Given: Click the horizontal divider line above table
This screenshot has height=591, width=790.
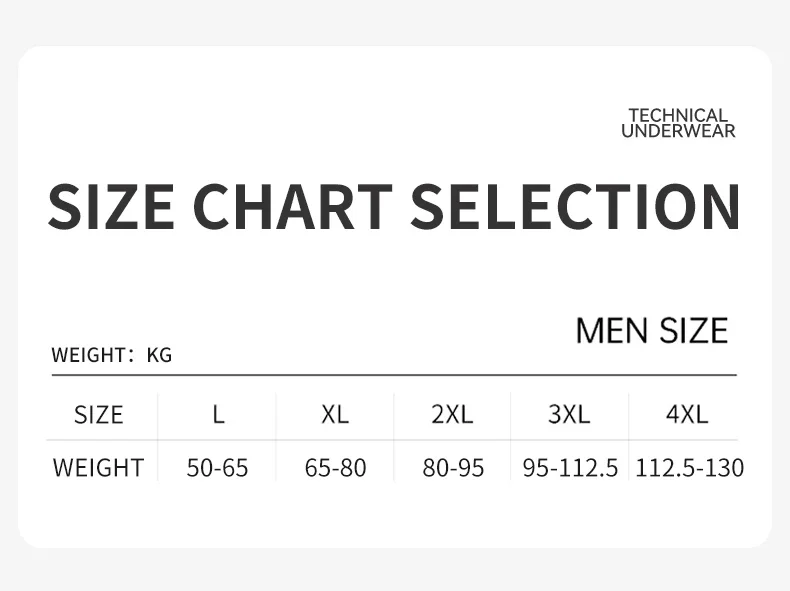Looking at the screenshot, I should [394, 375].
